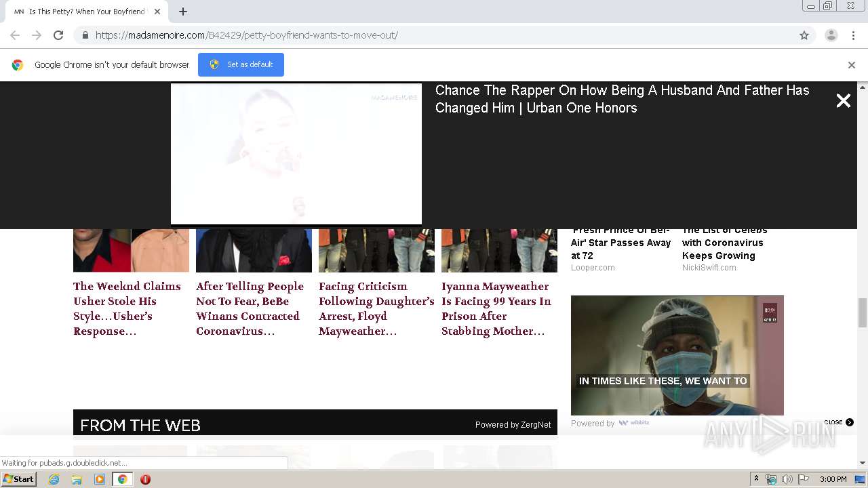Screen dimensions: 868x488
Task: Dismiss the default browser notification bar
Action: (x=852, y=65)
